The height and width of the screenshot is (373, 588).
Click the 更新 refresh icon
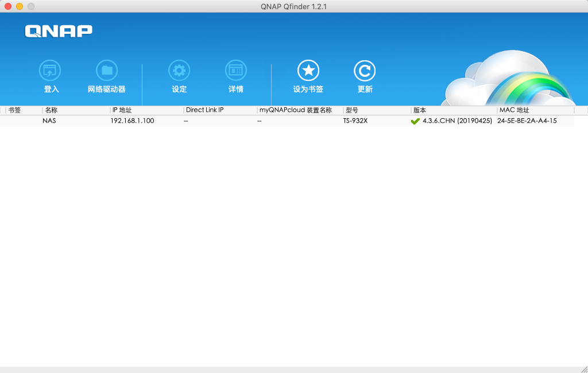[365, 71]
